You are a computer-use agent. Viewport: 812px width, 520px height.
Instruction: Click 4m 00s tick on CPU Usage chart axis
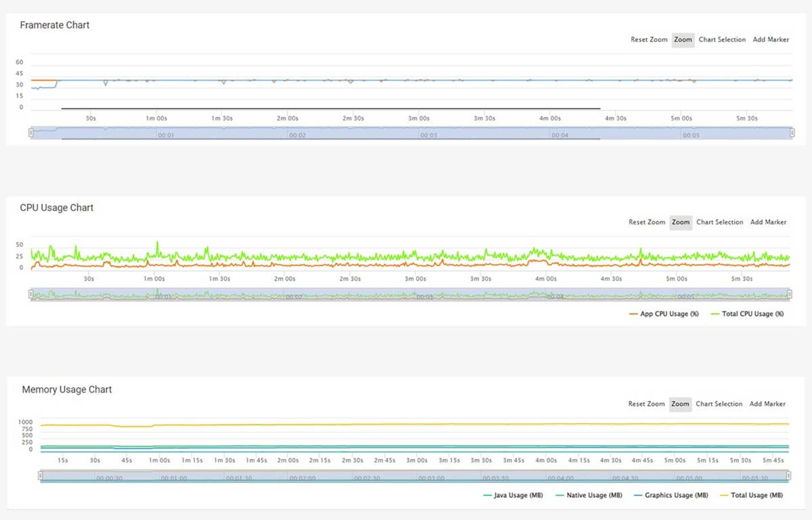pos(546,279)
